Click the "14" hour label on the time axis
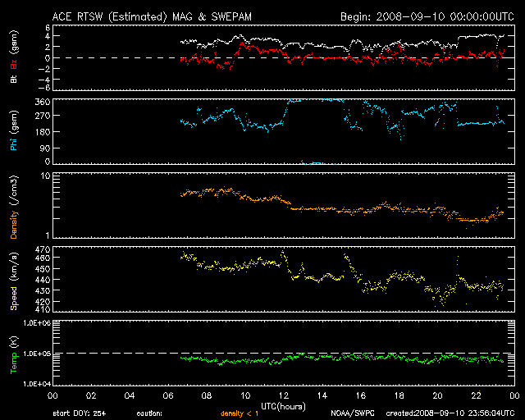 tap(322, 396)
